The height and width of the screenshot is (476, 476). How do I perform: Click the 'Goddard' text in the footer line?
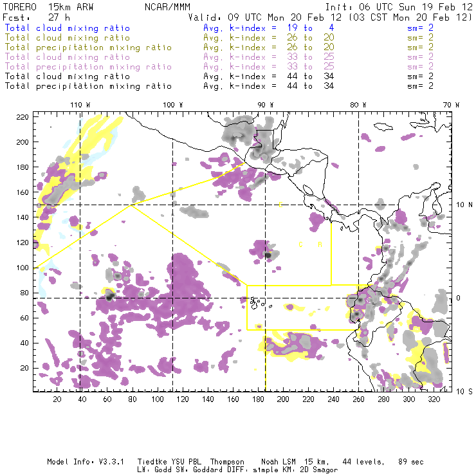tap(208, 470)
